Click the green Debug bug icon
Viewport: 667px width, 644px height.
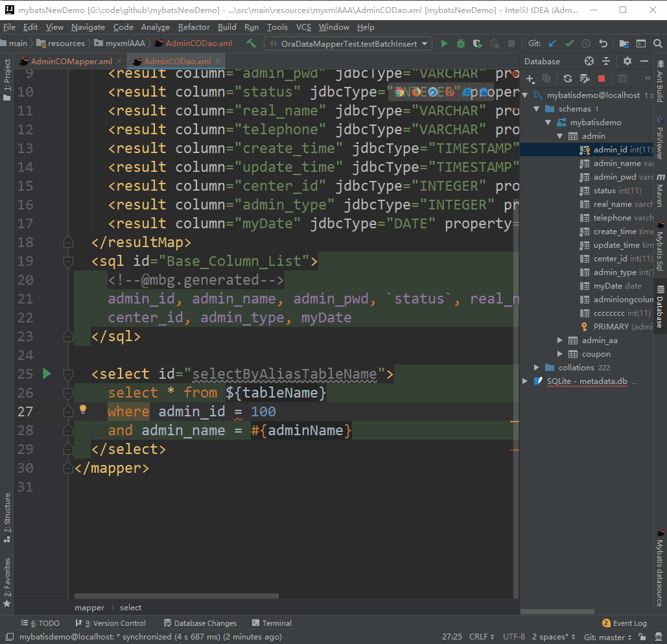(x=461, y=43)
